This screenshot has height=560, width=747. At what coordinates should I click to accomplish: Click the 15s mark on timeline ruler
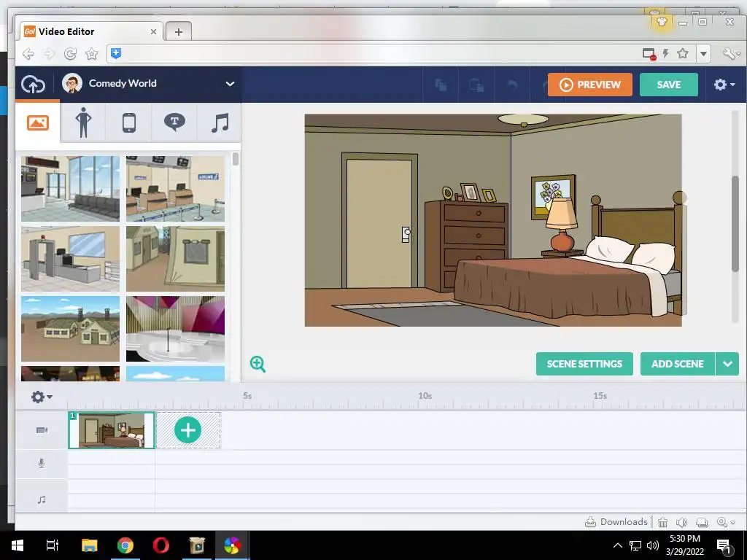[x=600, y=396]
